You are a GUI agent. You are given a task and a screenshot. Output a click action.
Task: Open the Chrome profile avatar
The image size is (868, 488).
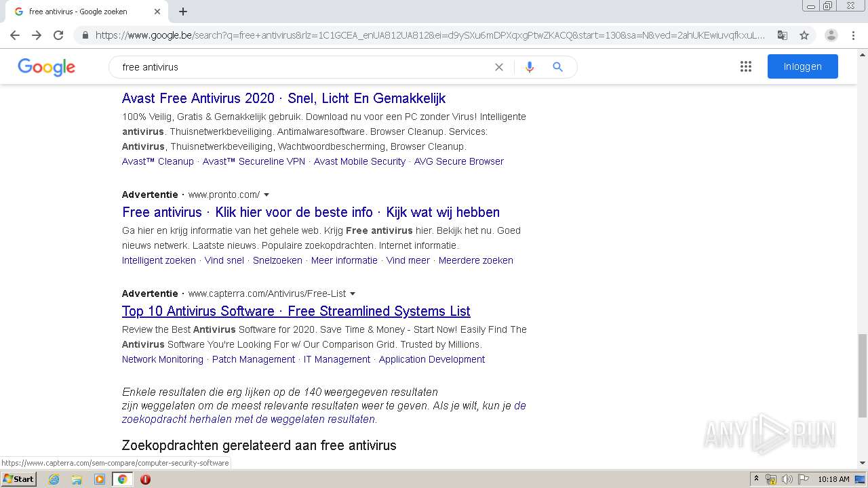(x=831, y=35)
